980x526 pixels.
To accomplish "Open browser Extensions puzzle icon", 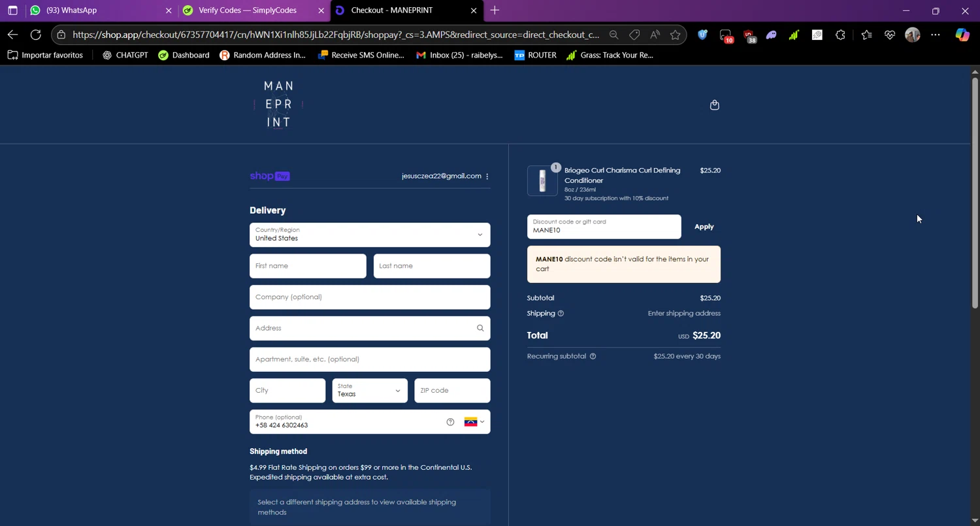I will [x=841, y=35].
